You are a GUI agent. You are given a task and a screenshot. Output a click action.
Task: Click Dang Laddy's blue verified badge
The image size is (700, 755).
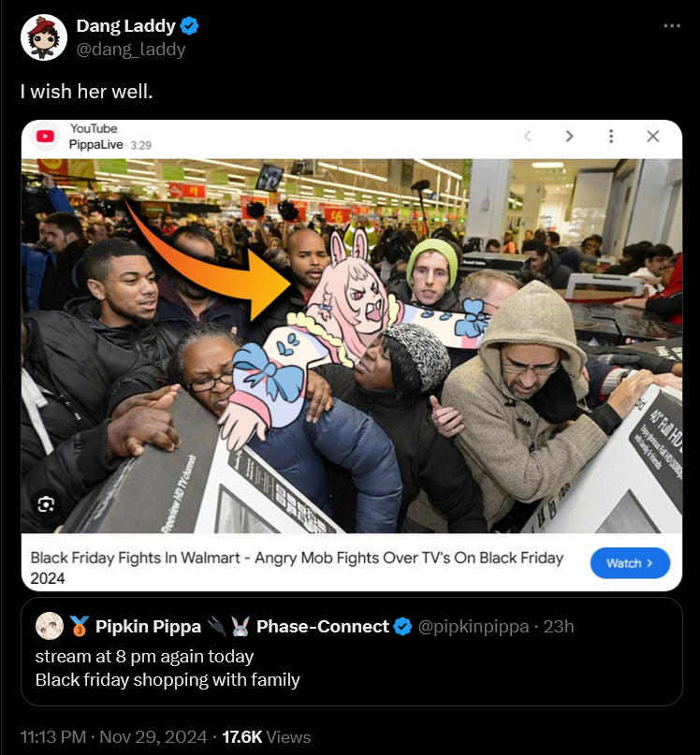189,25
